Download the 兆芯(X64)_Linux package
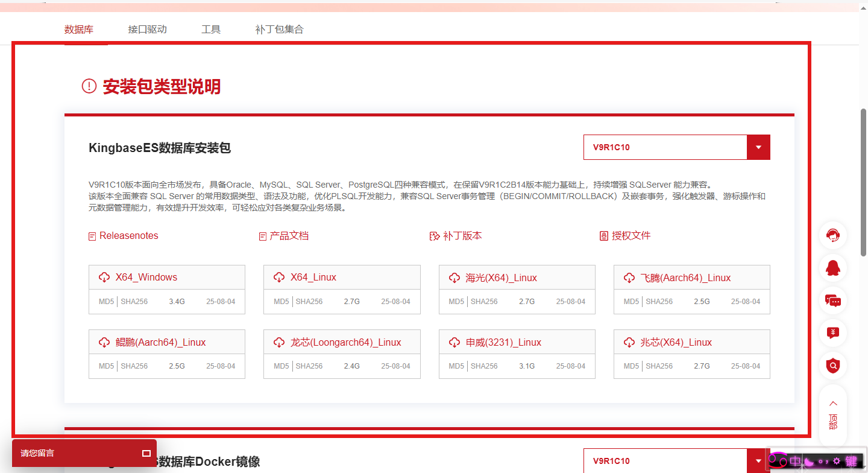Image resolution: width=868 pixels, height=473 pixels. [676, 342]
